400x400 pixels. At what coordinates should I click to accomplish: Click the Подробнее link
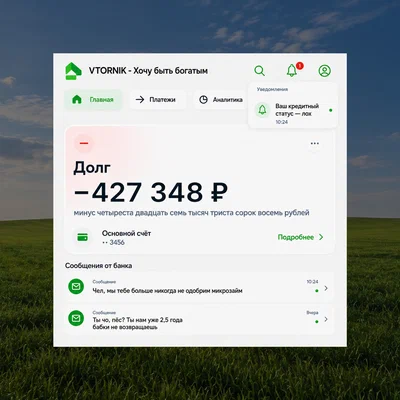[301, 237]
